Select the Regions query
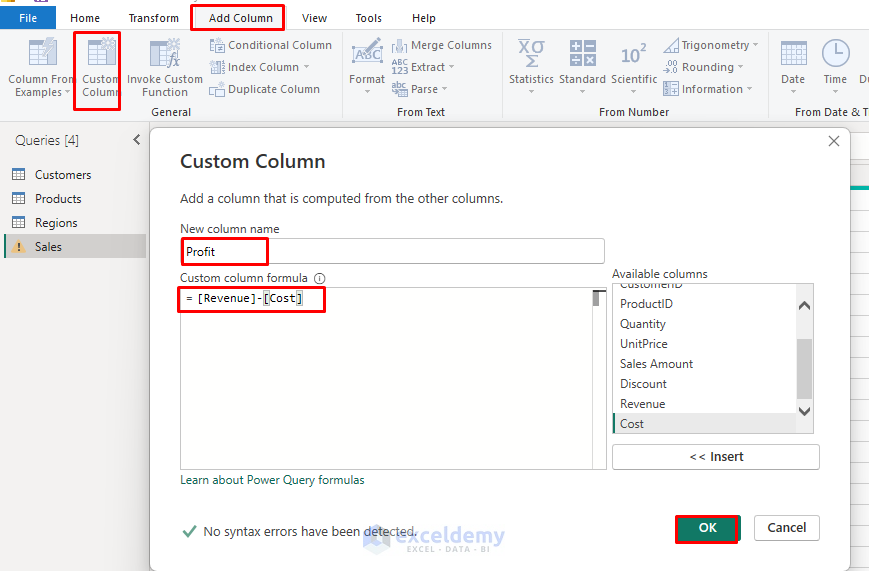The height and width of the screenshot is (571, 869). (x=75, y=222)
